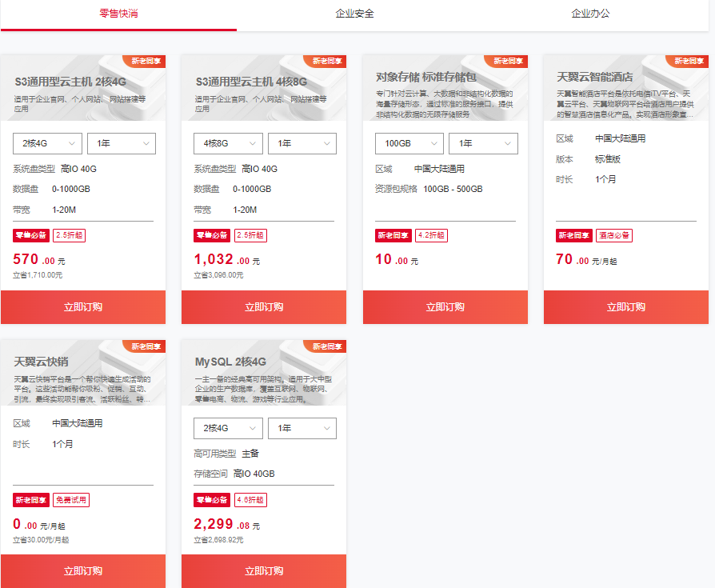Click the MySQL 2核4G title
This screenshot has height=588, width=715.
click(x=230, y=362)
